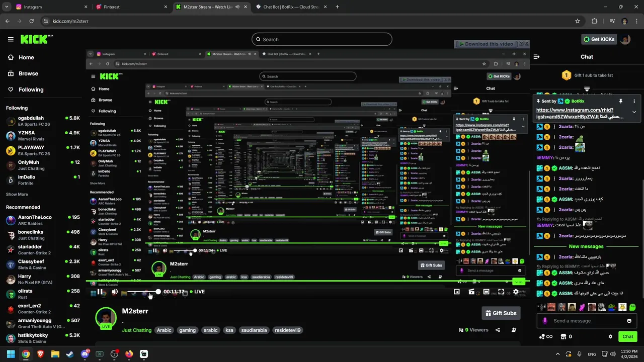
Task: Toggle theater mode in player
Action: pyautogui.click(x=486, y=292)
